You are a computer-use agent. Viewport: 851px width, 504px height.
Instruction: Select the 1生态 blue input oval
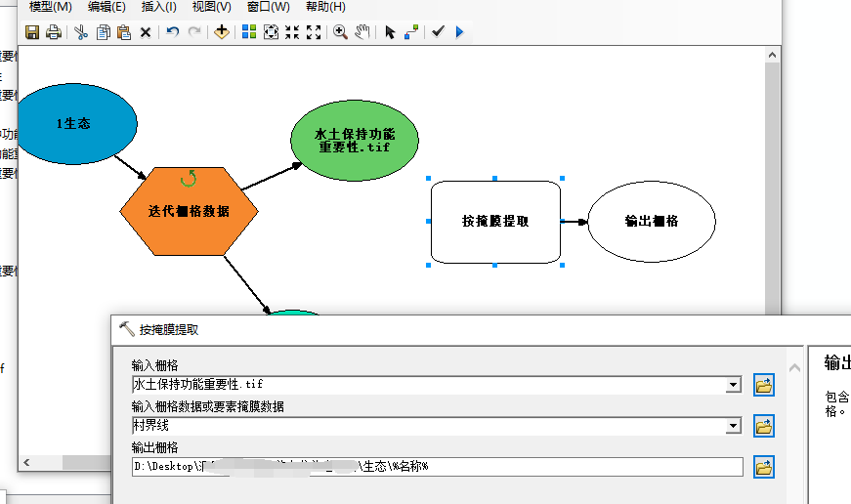click(76, 124)
